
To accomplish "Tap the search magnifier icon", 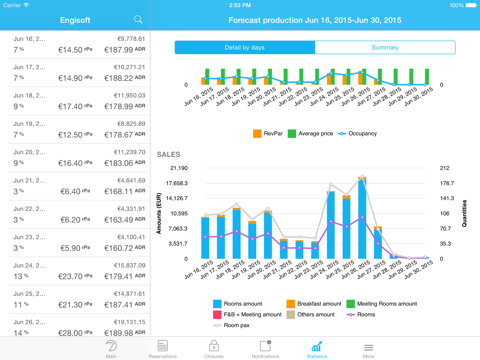I will [138, 20].
